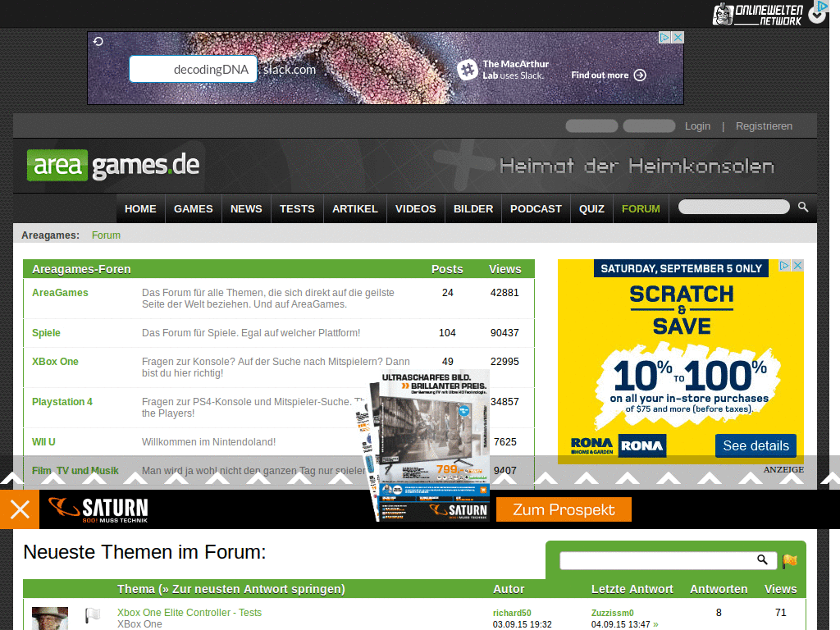Open the AreaGames forum category
The width and height of the screenshot is (840, 630).
60,292
